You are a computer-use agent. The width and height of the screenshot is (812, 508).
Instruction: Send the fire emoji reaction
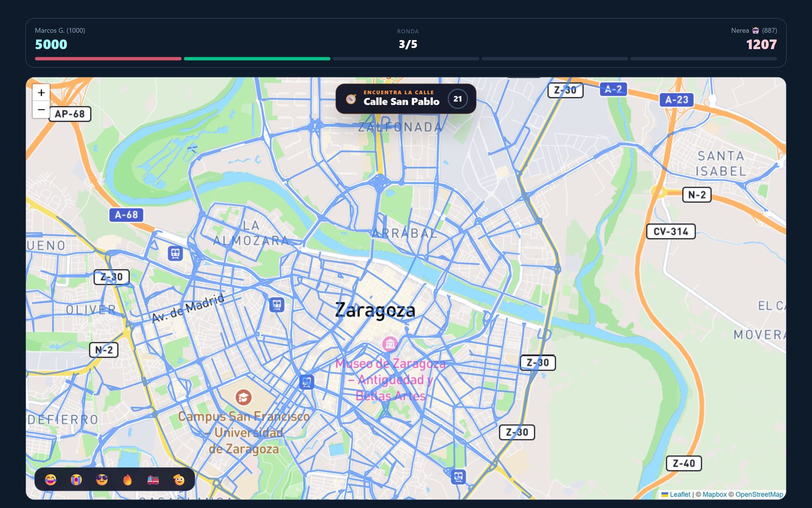(x=127, y=480)
